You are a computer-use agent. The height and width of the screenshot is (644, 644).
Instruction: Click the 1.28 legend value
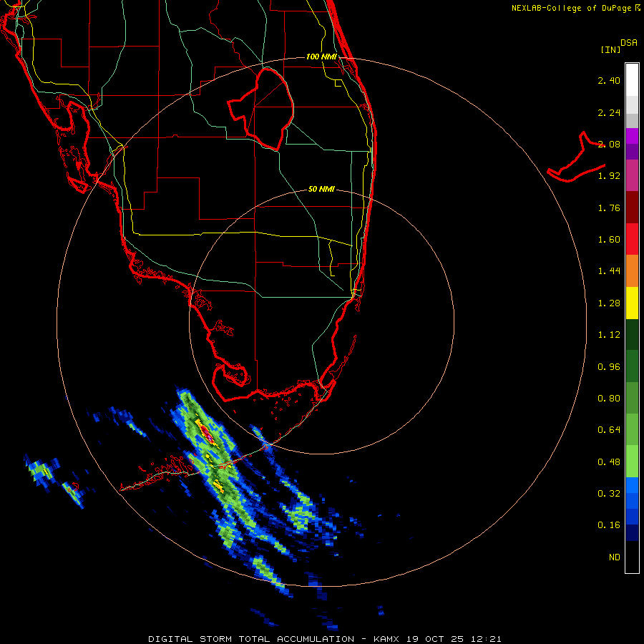pyautogui.click(x=609, y=303)
